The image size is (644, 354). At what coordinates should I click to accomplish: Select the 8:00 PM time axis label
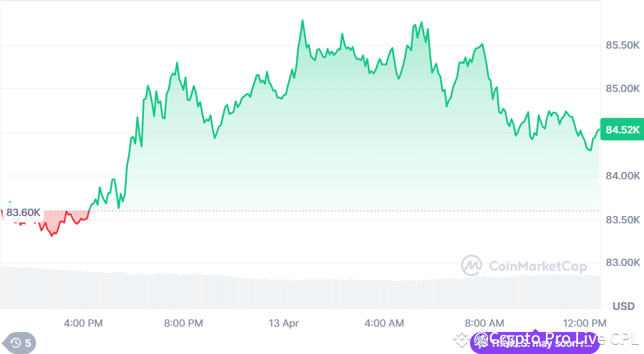[183, 323]
